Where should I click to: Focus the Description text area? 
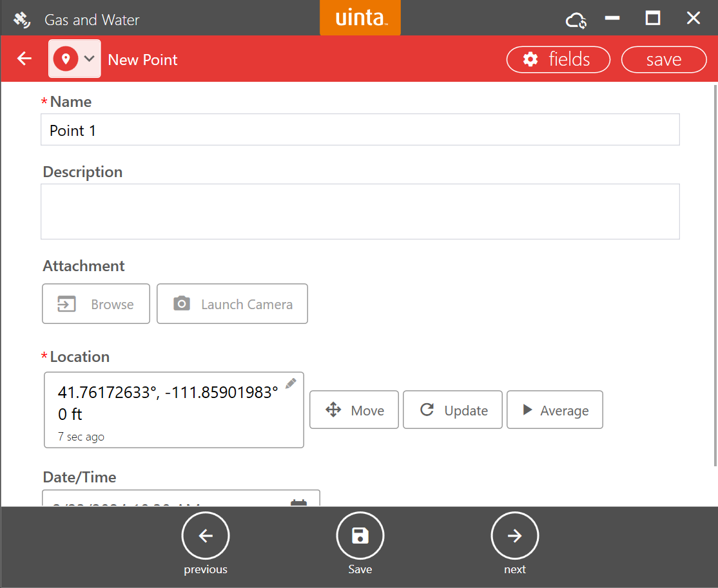pos(360,212)
